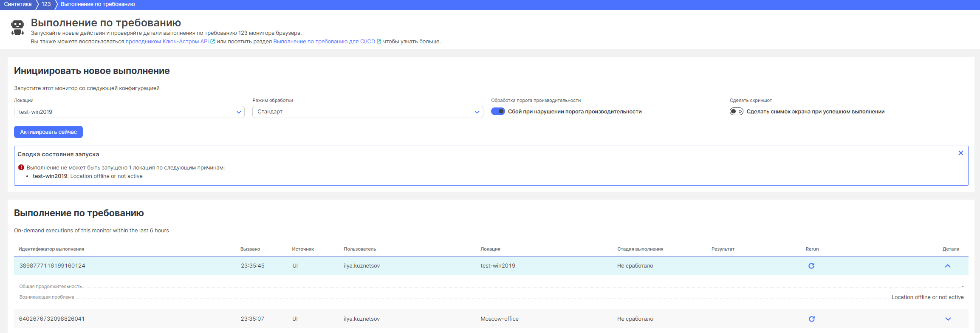Viewport: 980px width, 333px height.
Task: Collapse details of test-win2019 execution row
Action: pos(947,266)
